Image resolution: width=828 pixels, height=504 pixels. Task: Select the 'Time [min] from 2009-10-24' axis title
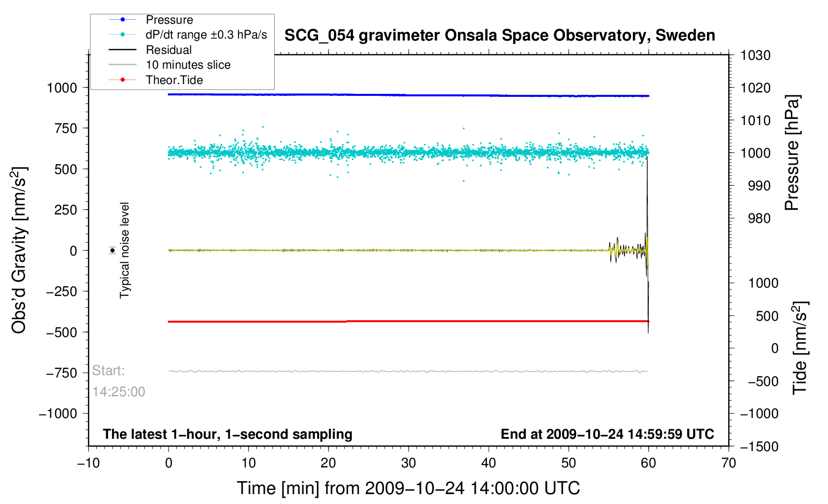[x=408, y=488]
